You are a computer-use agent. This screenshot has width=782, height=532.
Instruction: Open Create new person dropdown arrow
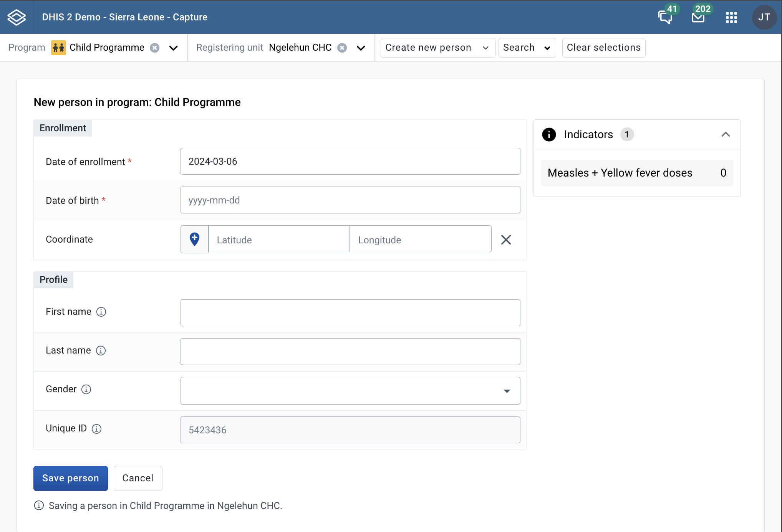[x=486, y=48]
